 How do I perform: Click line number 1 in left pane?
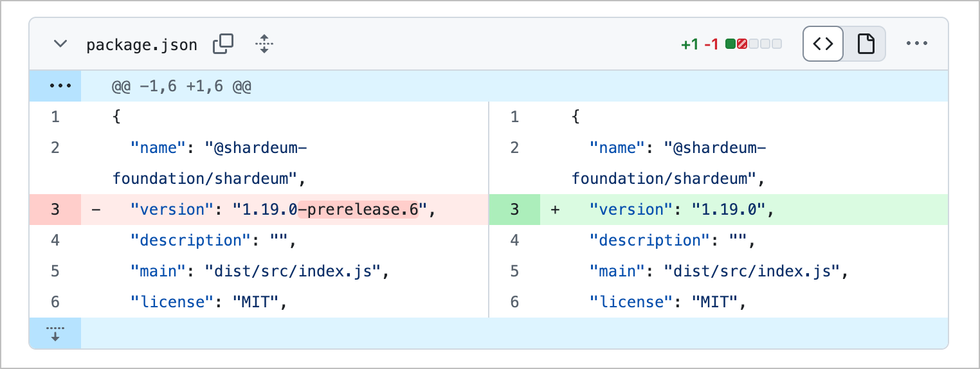[x=55, y=117]
